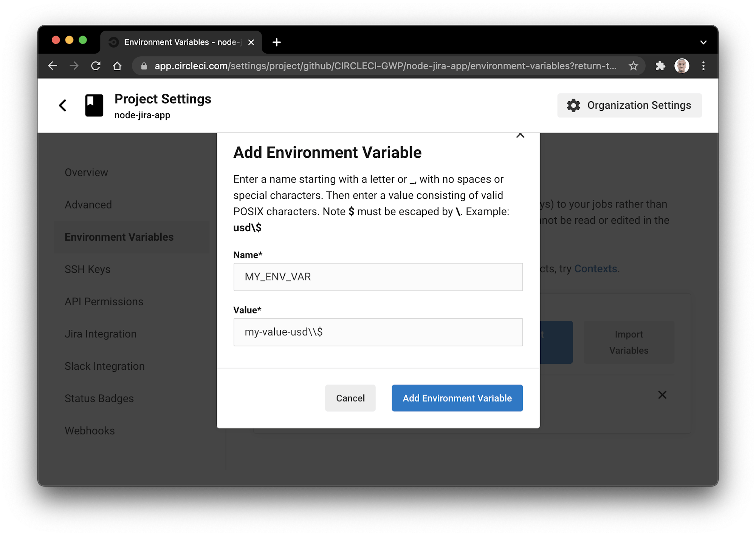Bookmark the page using the star icon
This screenshot has height=536, width=756.
click(633, 65)
